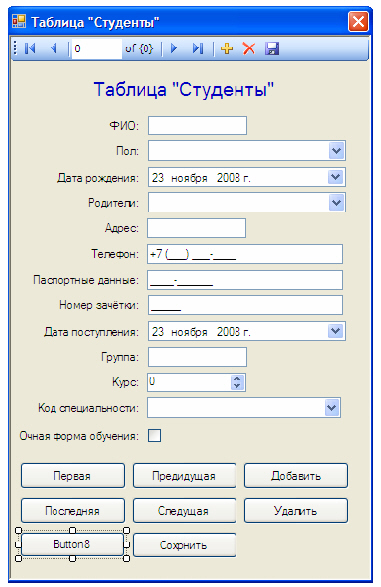Viewport: 381px width, 587px height.
Task: Move to previous record navigator arrow
Action: [x=54, y=49]
